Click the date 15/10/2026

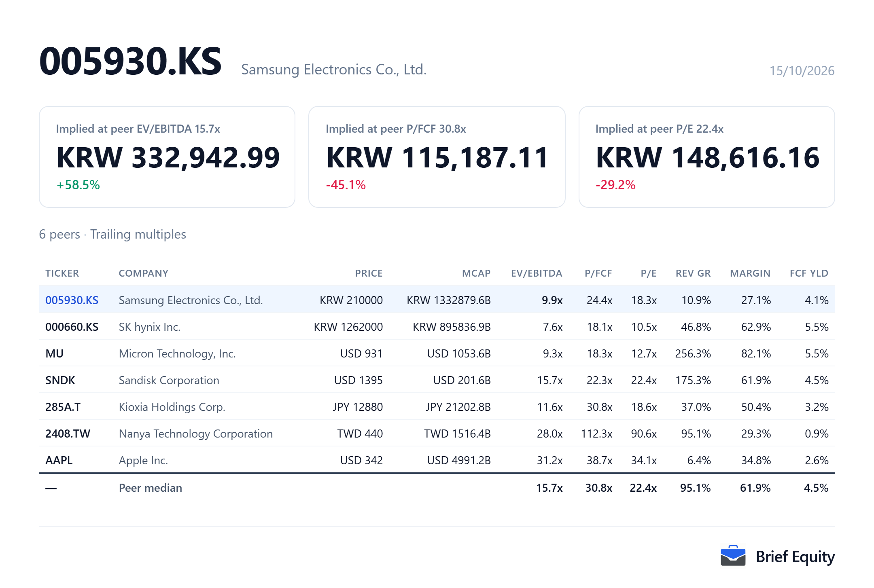pos(802,71)
